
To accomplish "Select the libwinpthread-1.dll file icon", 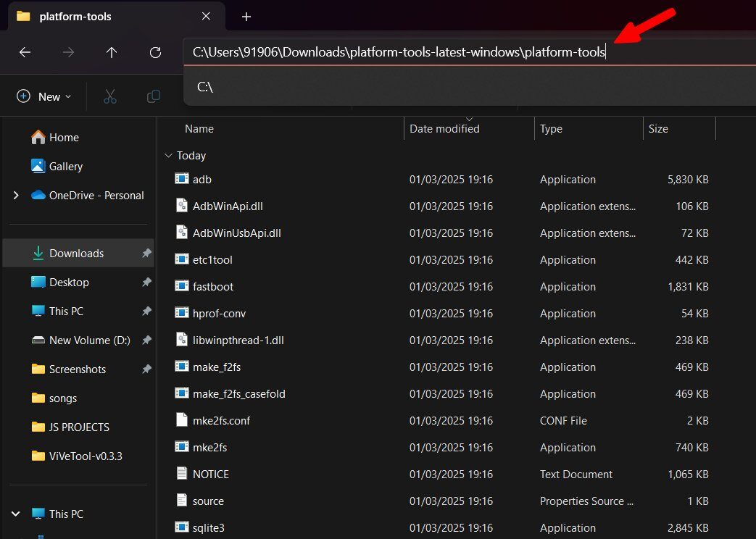I will tap(181, 340).
